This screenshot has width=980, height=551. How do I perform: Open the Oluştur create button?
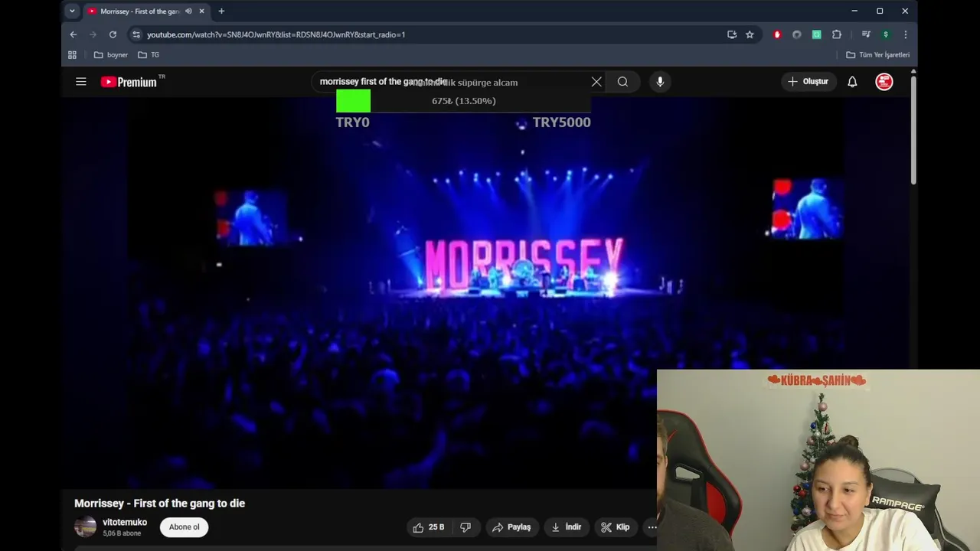(x=808, y=82)
